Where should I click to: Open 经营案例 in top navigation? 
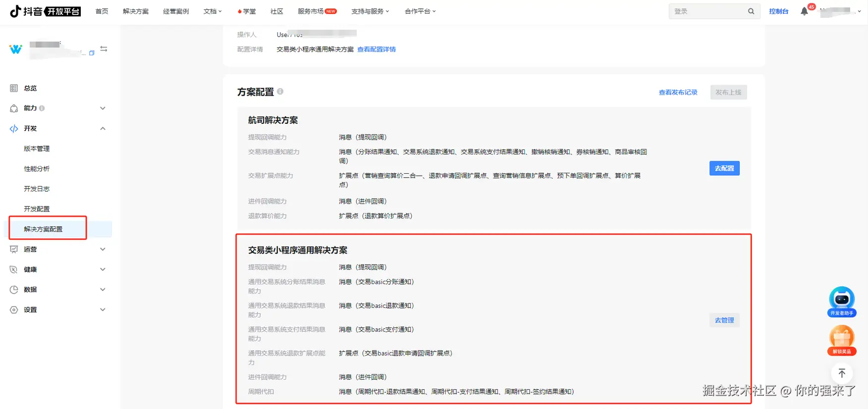(176, 11)
